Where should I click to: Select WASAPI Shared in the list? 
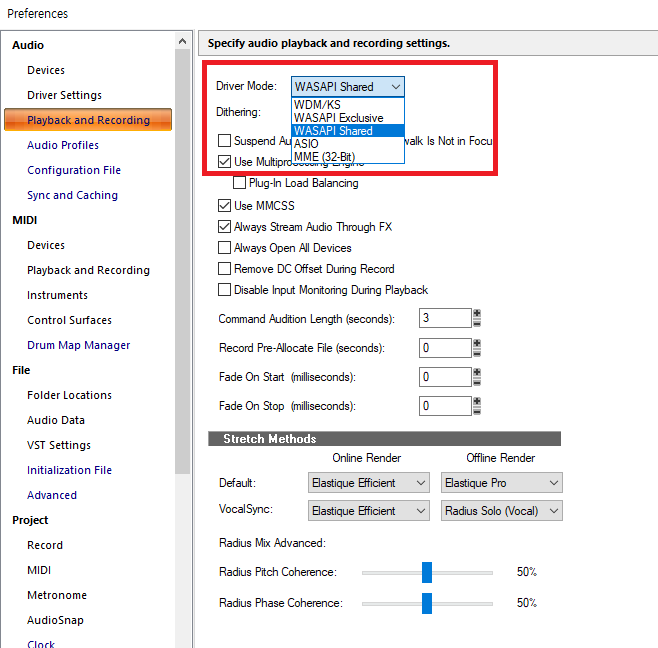(x=347, y=131)
